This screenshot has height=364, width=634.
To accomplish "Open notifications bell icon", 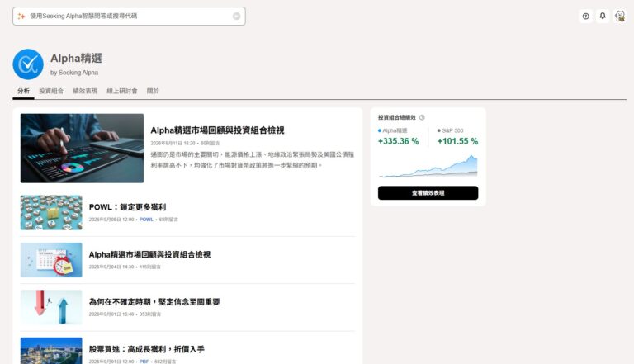I will click(x=603, y=17).
